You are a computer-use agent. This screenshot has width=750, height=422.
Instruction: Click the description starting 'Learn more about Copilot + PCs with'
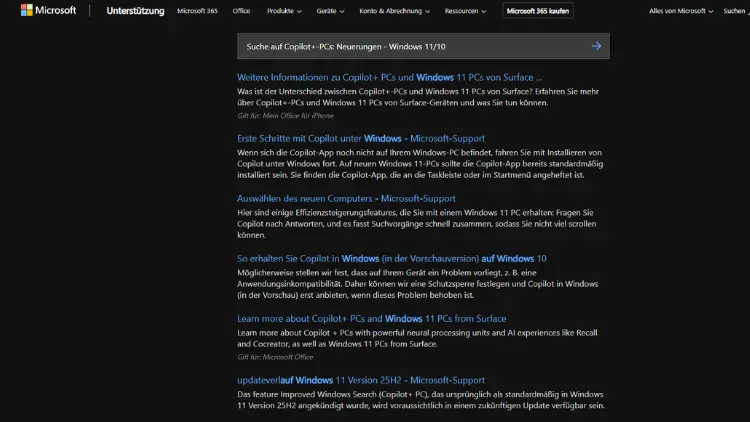click(x=417, y=338)
